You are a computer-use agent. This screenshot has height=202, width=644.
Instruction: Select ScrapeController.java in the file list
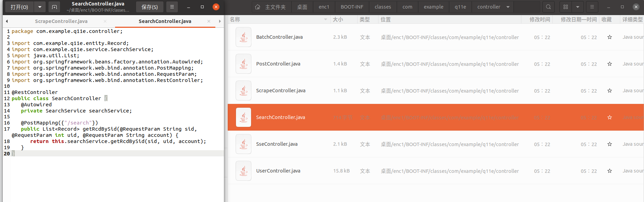pyautogui.click(x=281, y=91)
